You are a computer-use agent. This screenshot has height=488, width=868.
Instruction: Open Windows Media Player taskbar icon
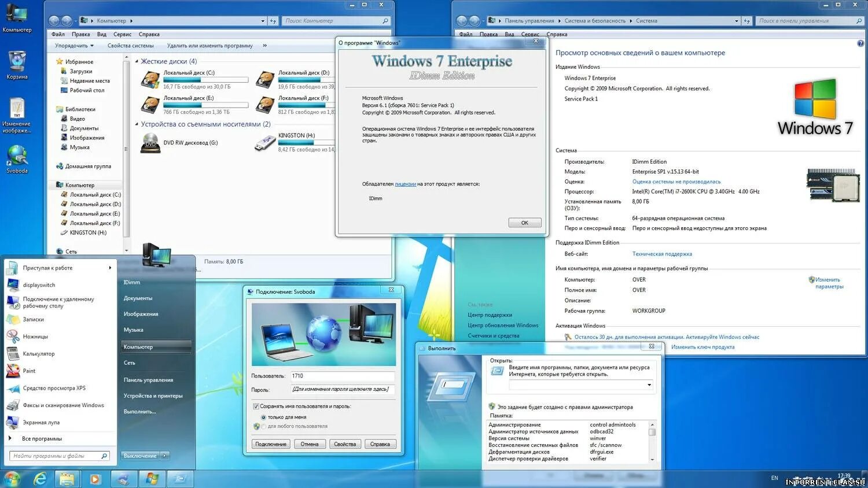95,479
